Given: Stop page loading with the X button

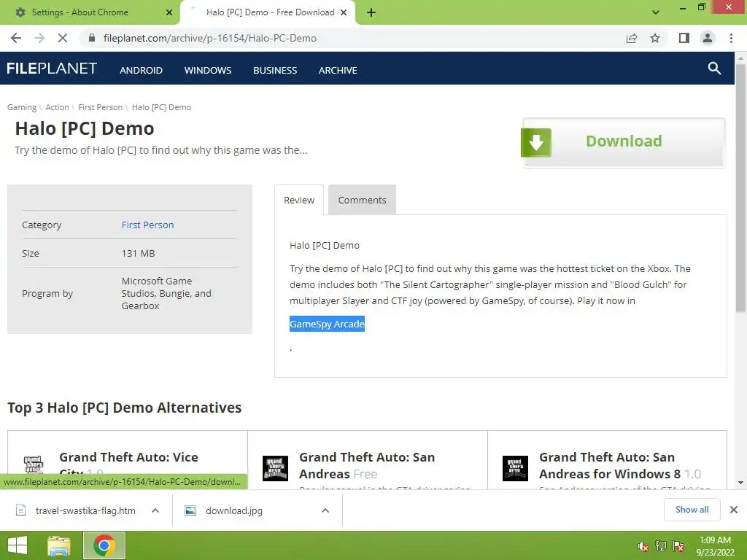Looking at the screenshot, I should click(63, 38).
